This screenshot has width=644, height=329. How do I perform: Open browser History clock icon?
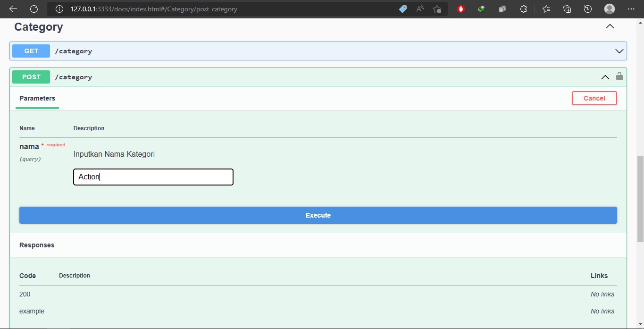pyautogui.click(x=587, y=9)
